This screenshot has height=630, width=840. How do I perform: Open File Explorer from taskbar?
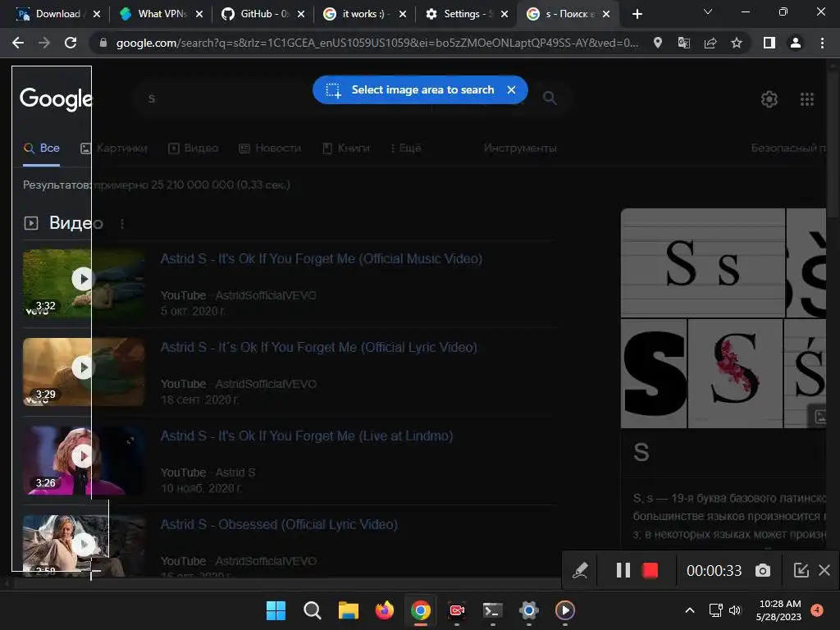[348, 610]
